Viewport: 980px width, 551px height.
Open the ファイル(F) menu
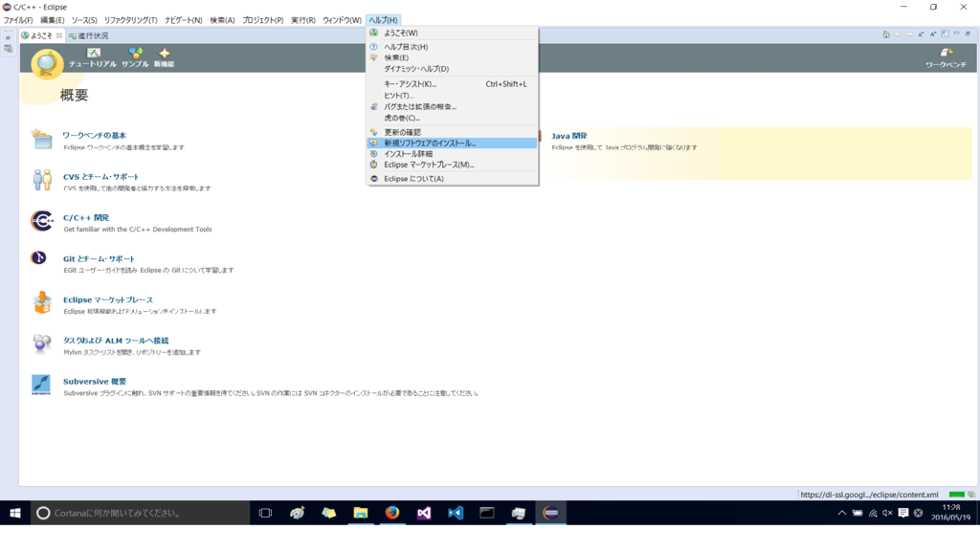(18, 20)
